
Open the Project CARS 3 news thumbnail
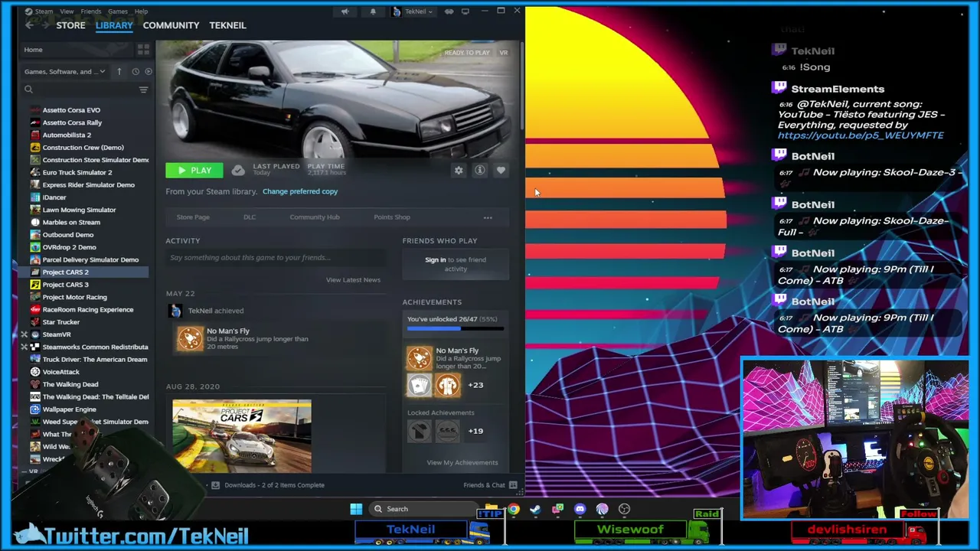[x=242, y=435]
